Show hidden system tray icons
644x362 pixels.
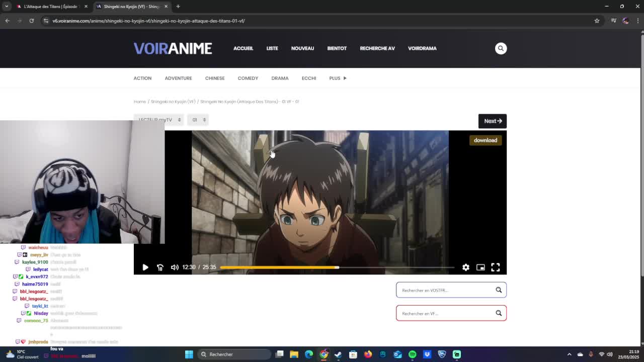tap(569, 354)
